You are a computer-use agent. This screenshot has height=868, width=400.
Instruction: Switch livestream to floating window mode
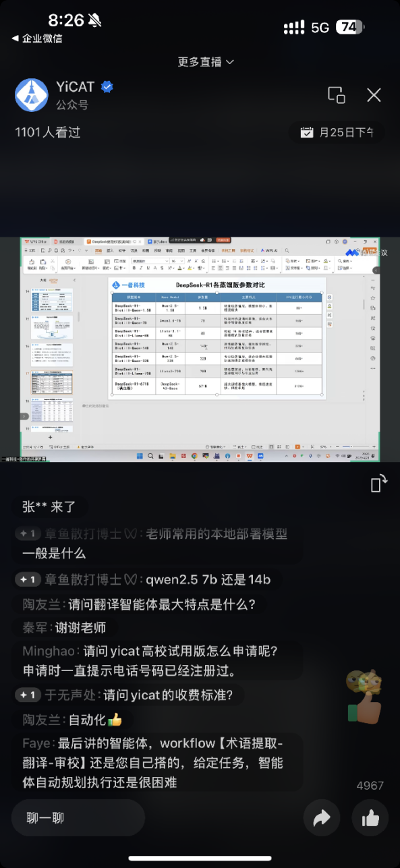[337, 95]
